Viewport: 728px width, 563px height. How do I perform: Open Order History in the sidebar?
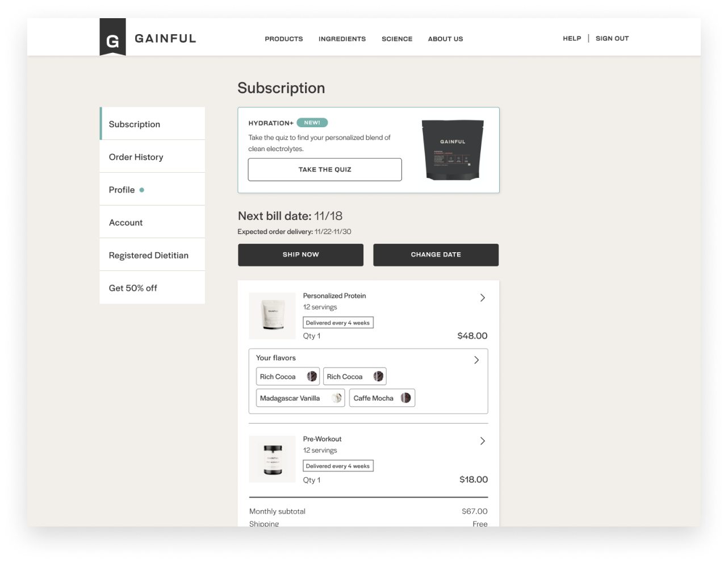coord(152,157)
